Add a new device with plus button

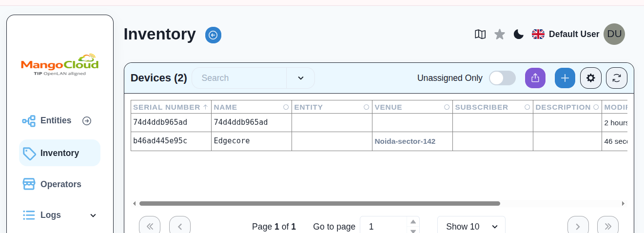[x=565, y=78]
